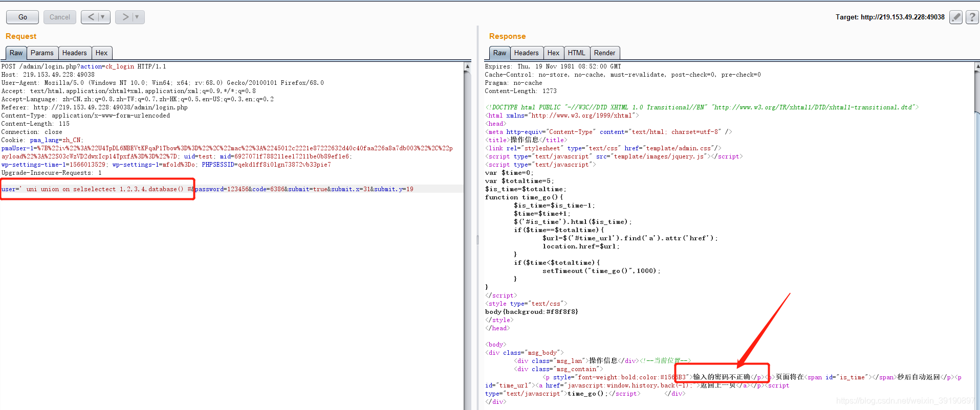
Task: Click the password=123456 parameter in request body
Action: point(222,189)
